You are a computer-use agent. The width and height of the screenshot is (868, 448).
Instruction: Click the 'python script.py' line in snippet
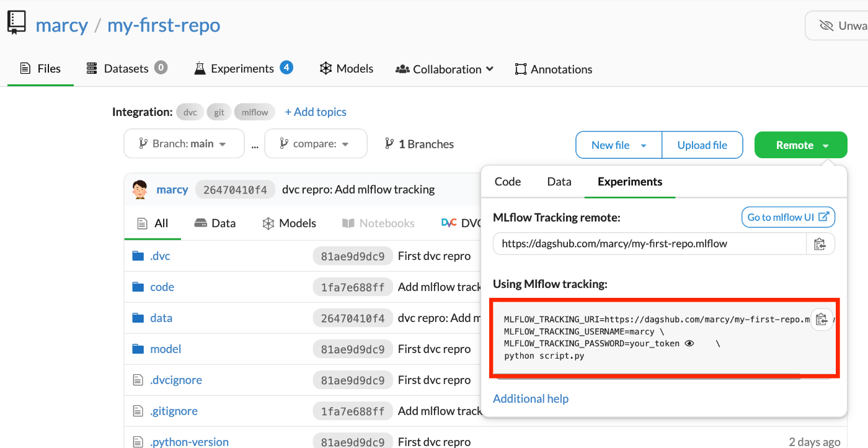544,356
